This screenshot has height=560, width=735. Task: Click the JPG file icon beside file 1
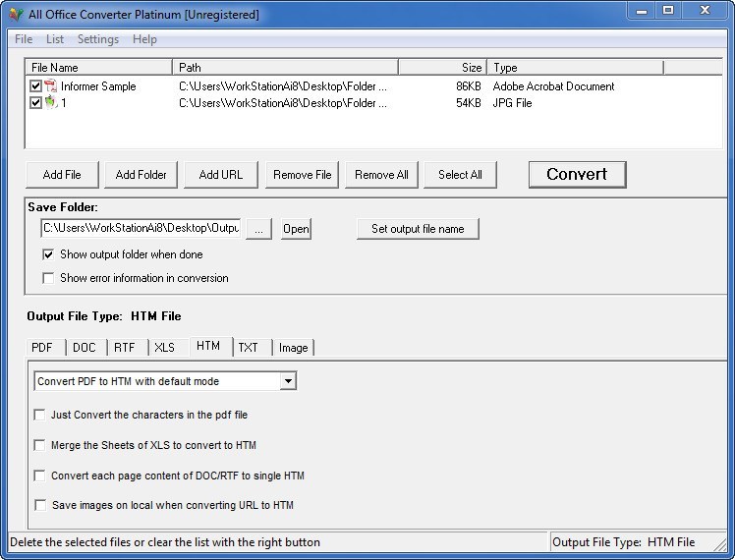click(x=51, y=102)
